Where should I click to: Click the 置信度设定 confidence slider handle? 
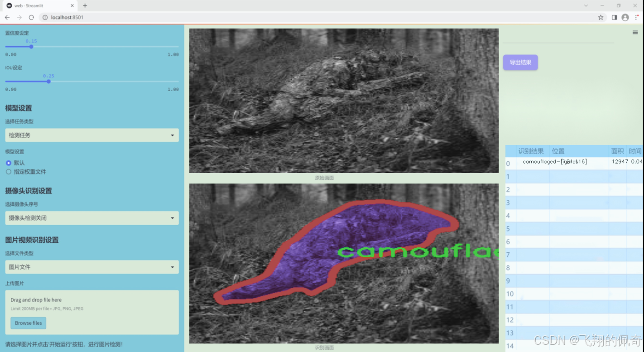coord(31,46)
